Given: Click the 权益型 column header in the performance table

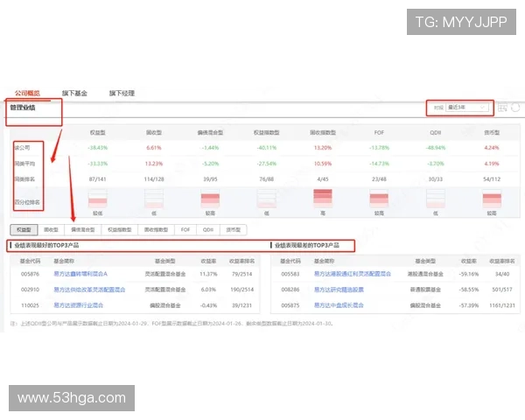Looking at the screenshot, I should (x=98, y=133).
